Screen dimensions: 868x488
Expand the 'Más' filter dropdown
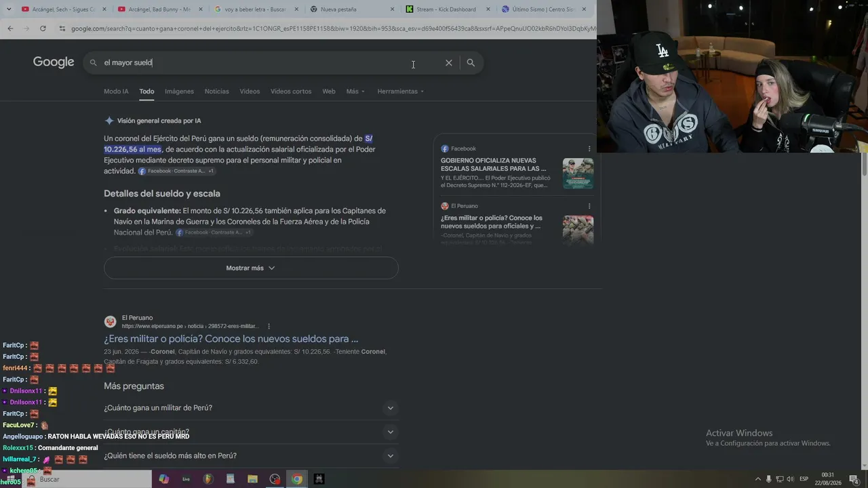pos(355,91)
